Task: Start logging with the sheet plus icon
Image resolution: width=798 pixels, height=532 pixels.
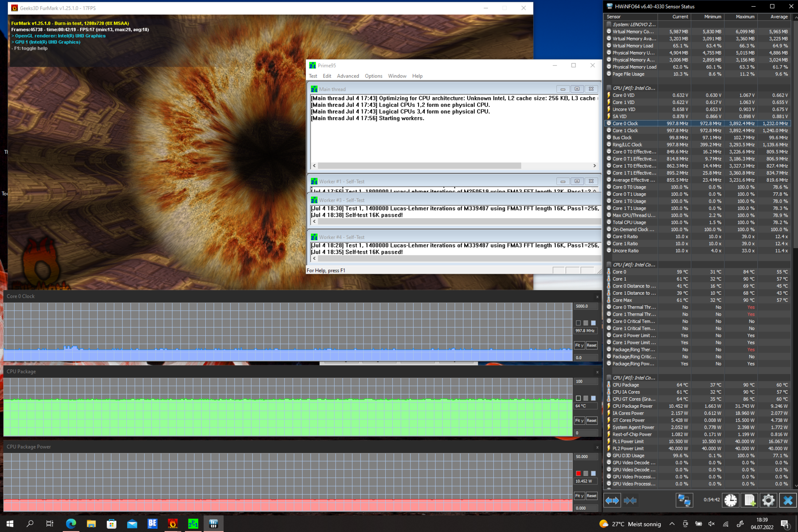Action: 750,501
